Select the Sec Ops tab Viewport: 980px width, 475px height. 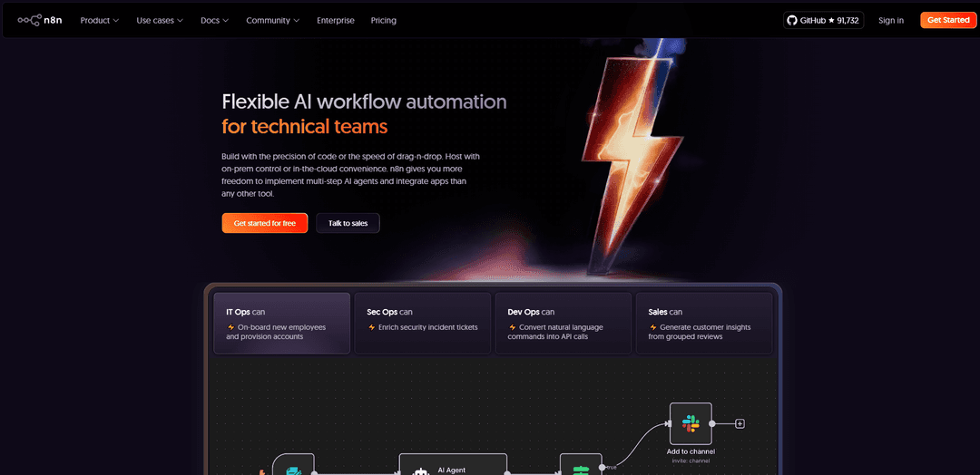pyautogui.click(x=423, y=324)
